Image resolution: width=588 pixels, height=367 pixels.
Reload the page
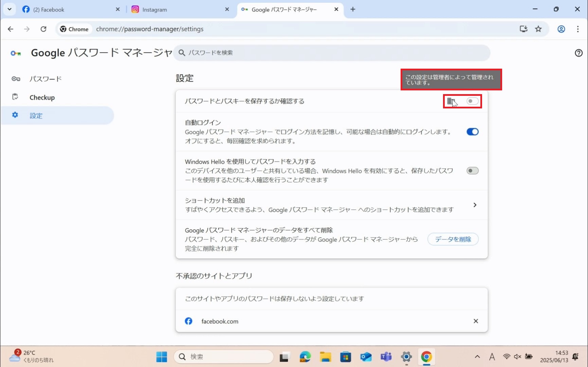coord(43,29)
